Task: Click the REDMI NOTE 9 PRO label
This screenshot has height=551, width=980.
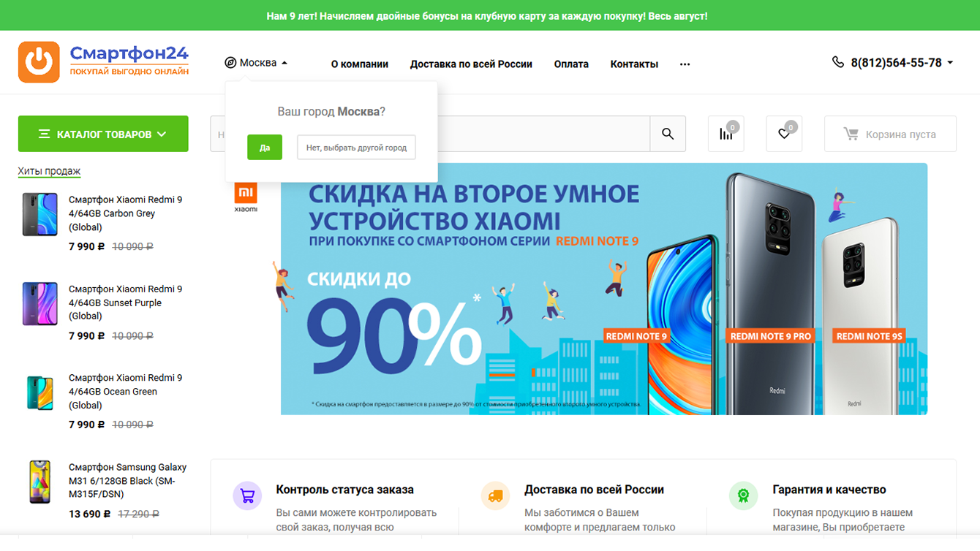Action: [x=771, y=336]
